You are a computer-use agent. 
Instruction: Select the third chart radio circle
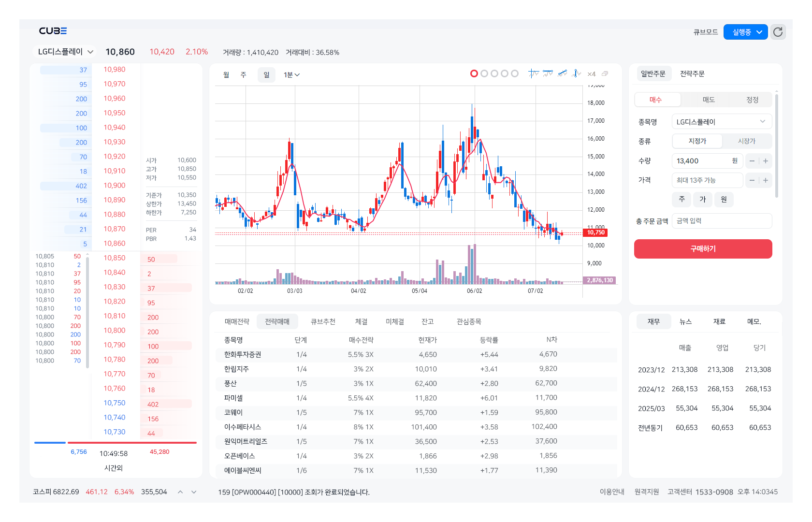(x=494, y=73)
